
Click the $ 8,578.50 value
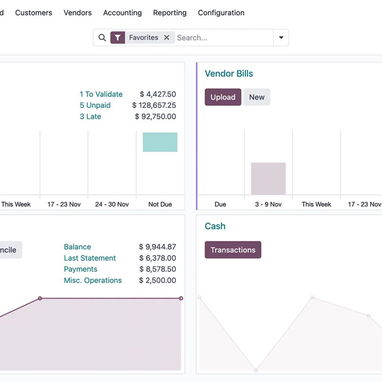pyautogui.click(x=158, y=269)
